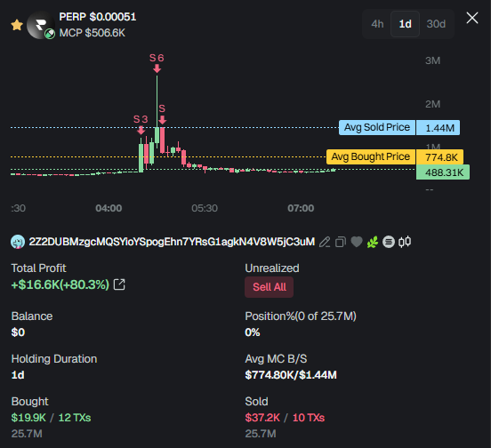Screen dimensions: 491x448
Task: Toggle the candlestick chart icon
Action: [x=405, y=242]
